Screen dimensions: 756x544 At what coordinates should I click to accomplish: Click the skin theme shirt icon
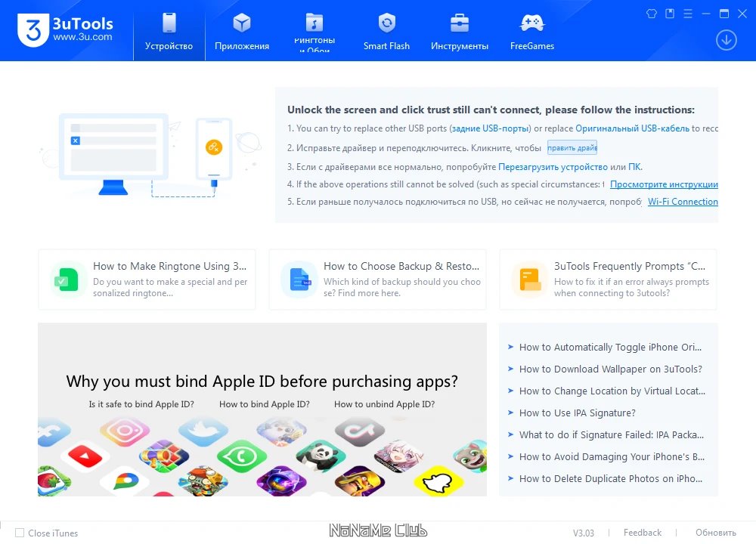coord(652,14)
